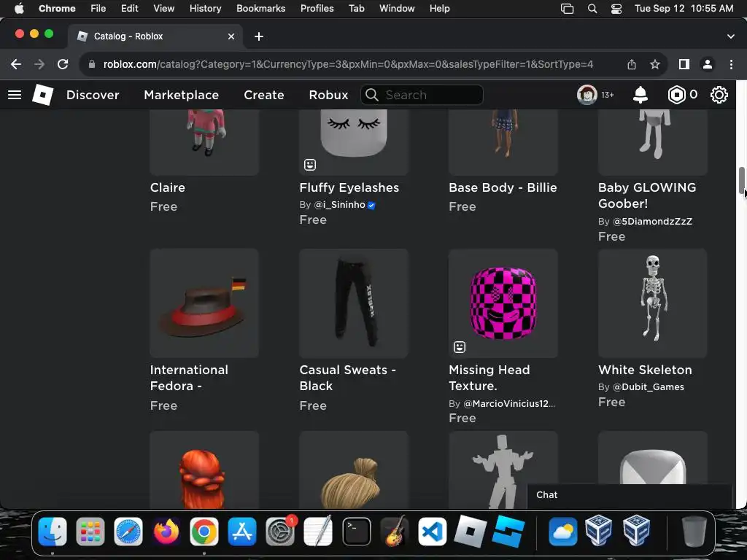Open the International Fedora item thumbnail
The image size is (747, 560).
tap(204, 303)
